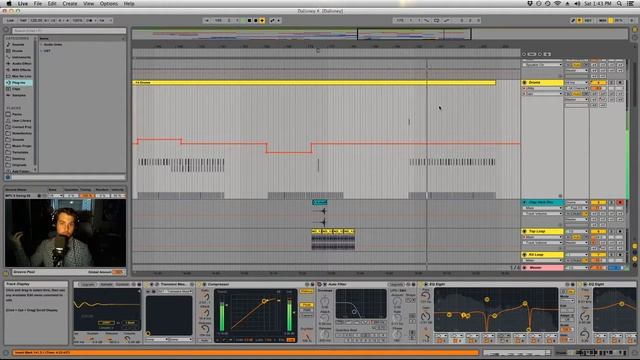Click the yellow Drums clip header in arrangement
The height and width of the screenshot is (360, 640).
pyautogui.click(x=314, y=82)
